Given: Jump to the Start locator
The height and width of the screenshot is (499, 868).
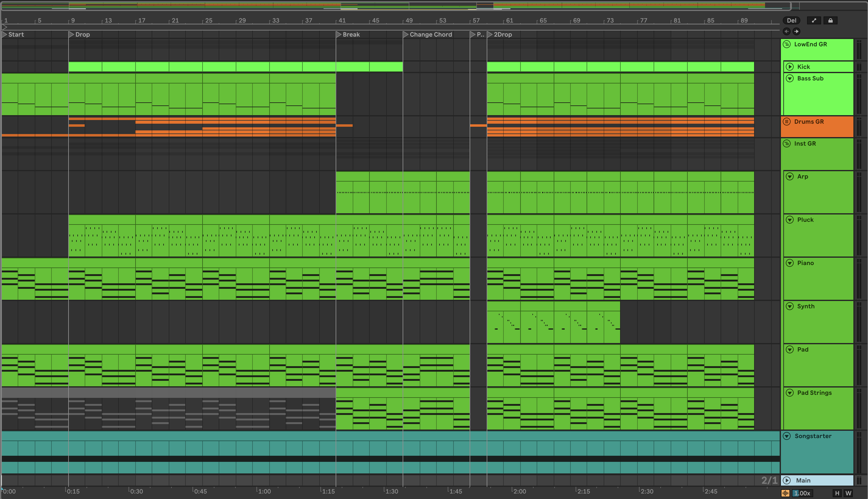Looking at the screenshot, I should point(13,35).
